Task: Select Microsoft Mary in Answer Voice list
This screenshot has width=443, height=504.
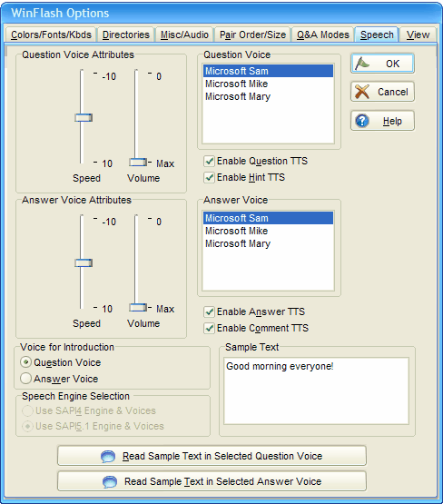Action: pyautogui.click(x=268, y=243)
